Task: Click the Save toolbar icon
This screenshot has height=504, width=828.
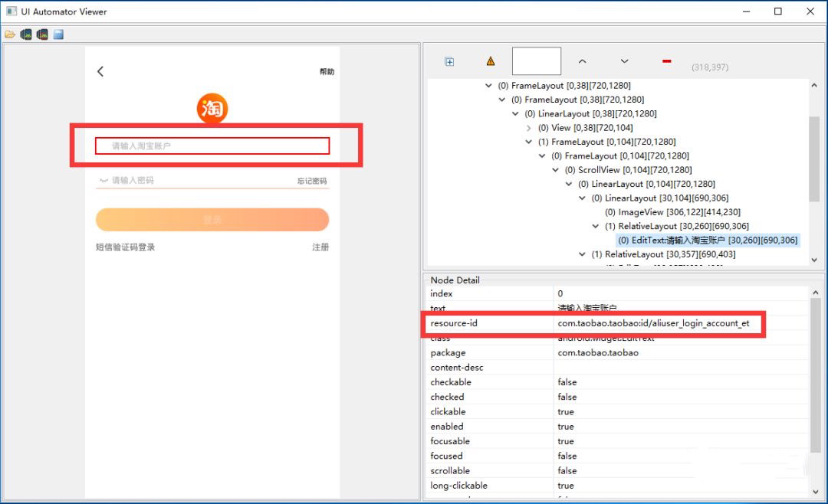Action: (58, 34)
